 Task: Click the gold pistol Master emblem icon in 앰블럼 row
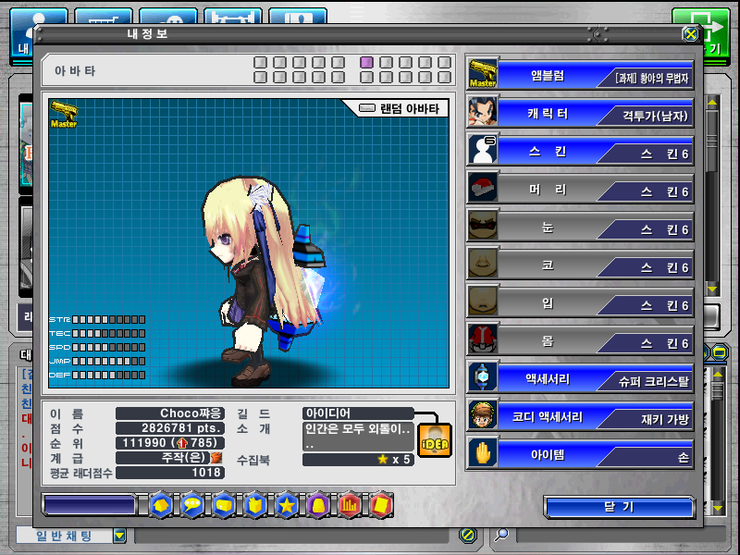483,74
